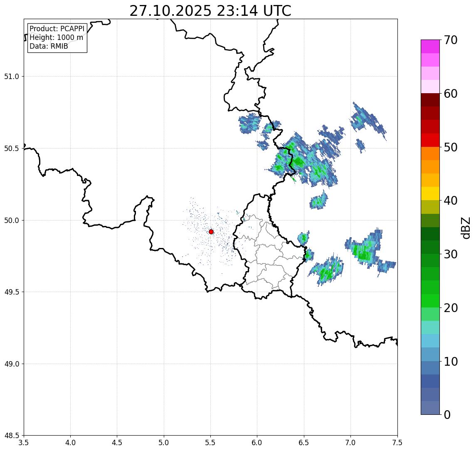The width and height of the screenshot is (476, 451).
Task: Click the bright green colorbar segment near 20
Action: pyautogui.click(x=430, y=301)
